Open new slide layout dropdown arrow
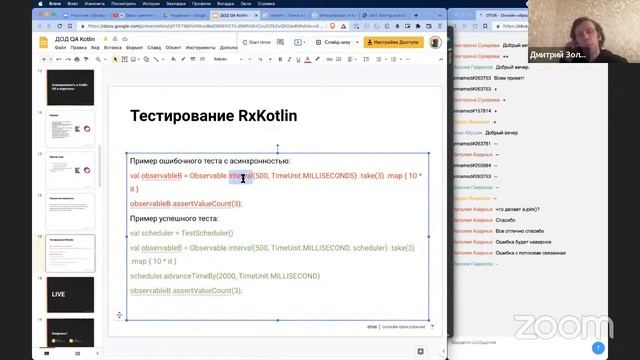Screen dimensions: 640x360 (x=51, y=60)
